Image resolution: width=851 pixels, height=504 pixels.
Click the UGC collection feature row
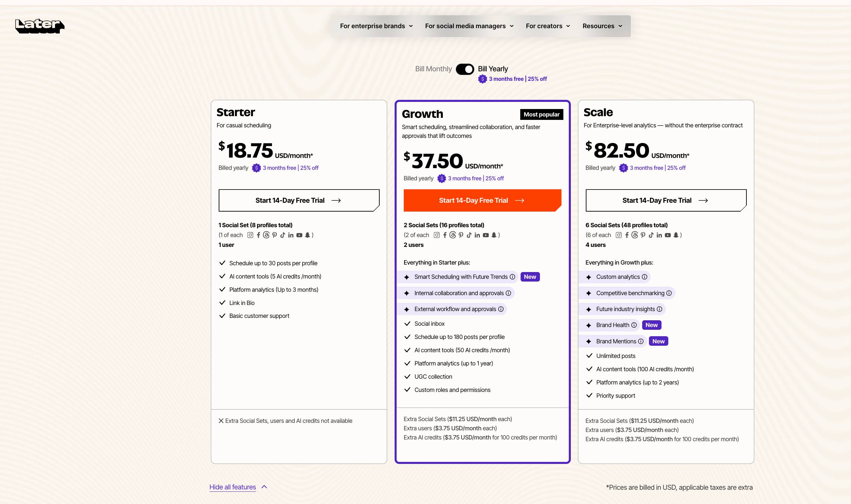[428, 377]
